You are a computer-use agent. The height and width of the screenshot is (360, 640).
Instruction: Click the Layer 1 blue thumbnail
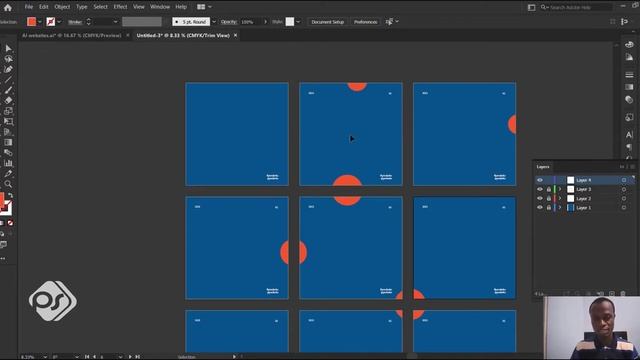pyautogui.click(x=571, y=208)
